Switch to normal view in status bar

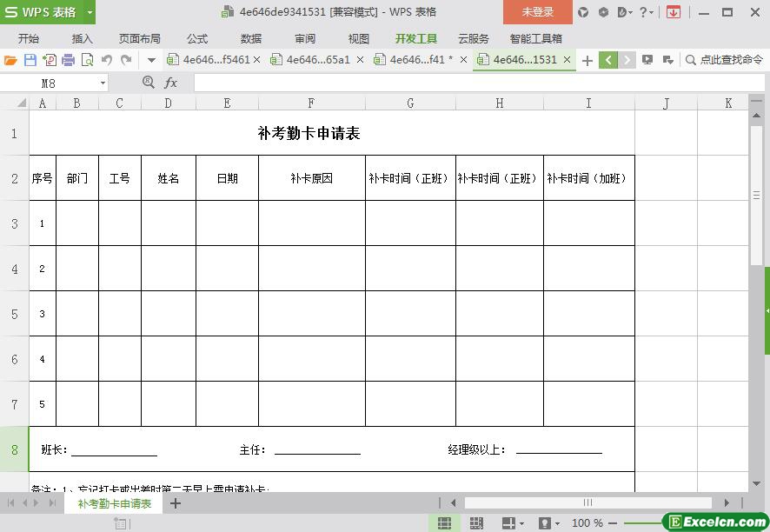click(x=444, y=523)
